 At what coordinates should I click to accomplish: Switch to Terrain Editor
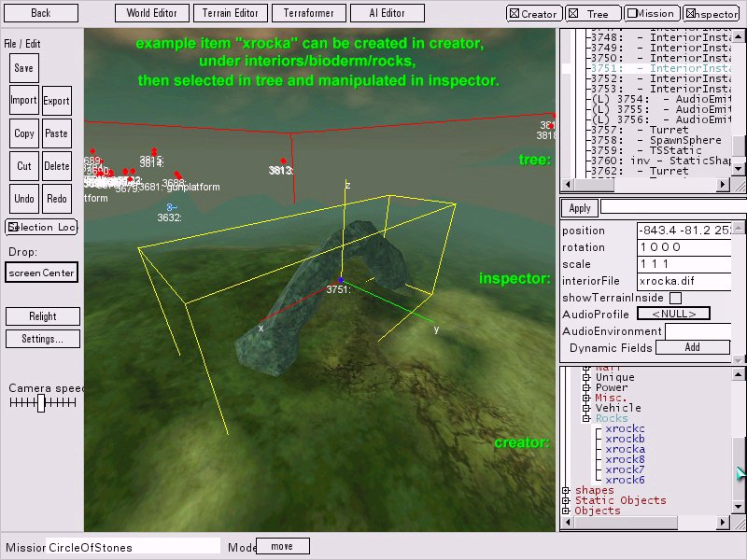pos(230,13)
